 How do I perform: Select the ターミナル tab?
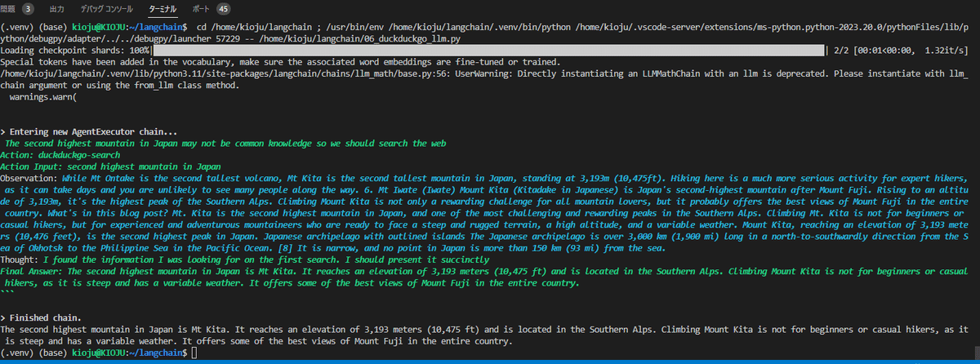click(x=167, y=9)
